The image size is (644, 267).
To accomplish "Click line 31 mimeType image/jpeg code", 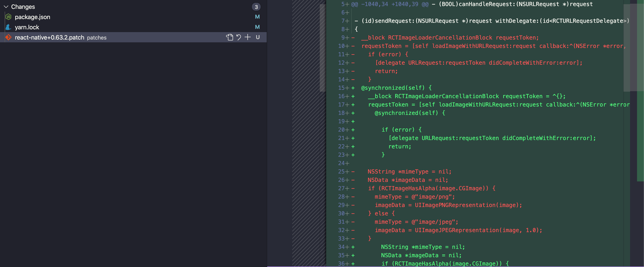I will point(417,222).
